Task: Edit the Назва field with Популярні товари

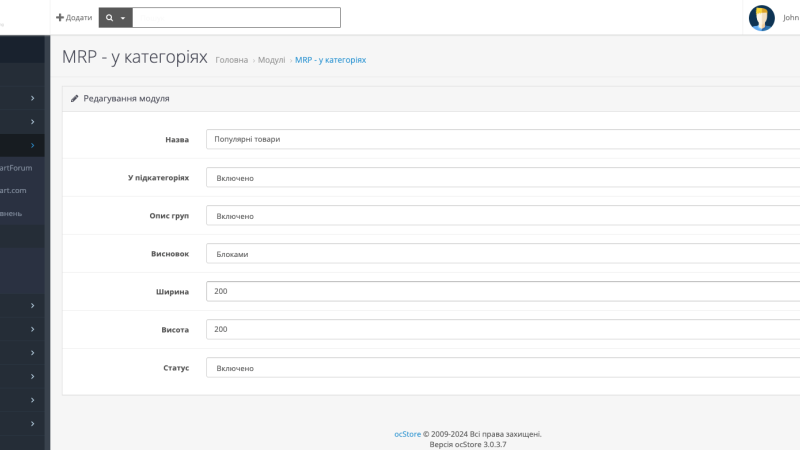Action: [503, 139]
